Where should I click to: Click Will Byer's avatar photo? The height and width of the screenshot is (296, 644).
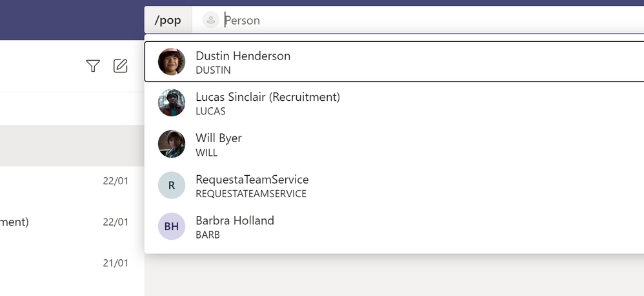(x=172, y=144)
